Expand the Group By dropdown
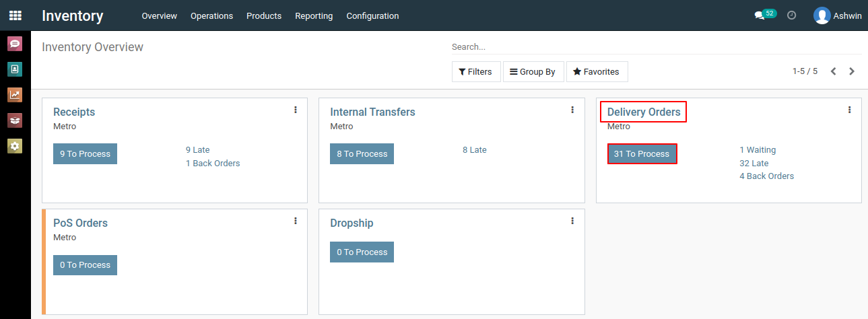Screen dimensions: 868x319 533,71
